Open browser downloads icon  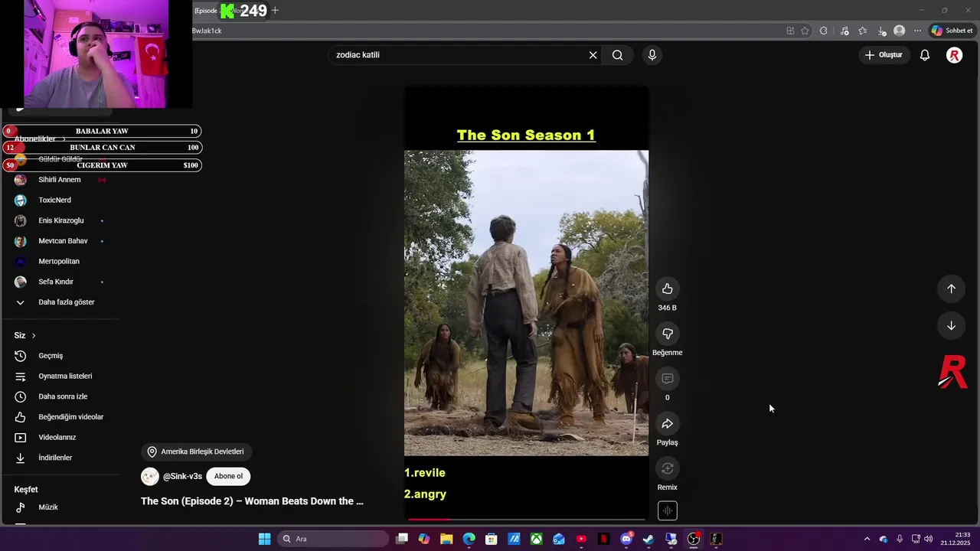tap(882, 31)
